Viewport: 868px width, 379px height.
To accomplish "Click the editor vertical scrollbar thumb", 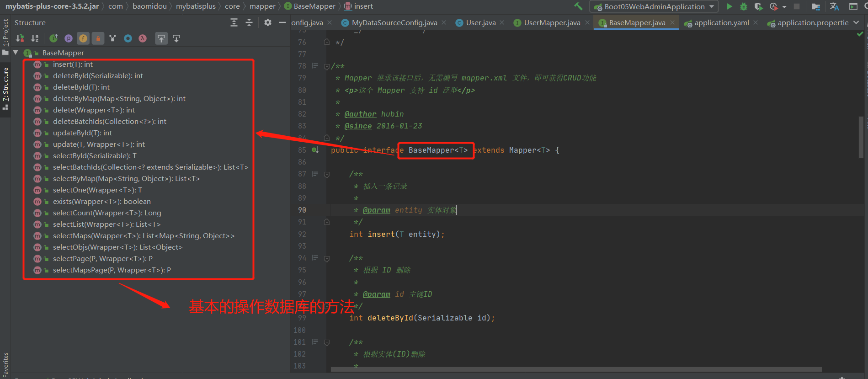I will point(861,137).
